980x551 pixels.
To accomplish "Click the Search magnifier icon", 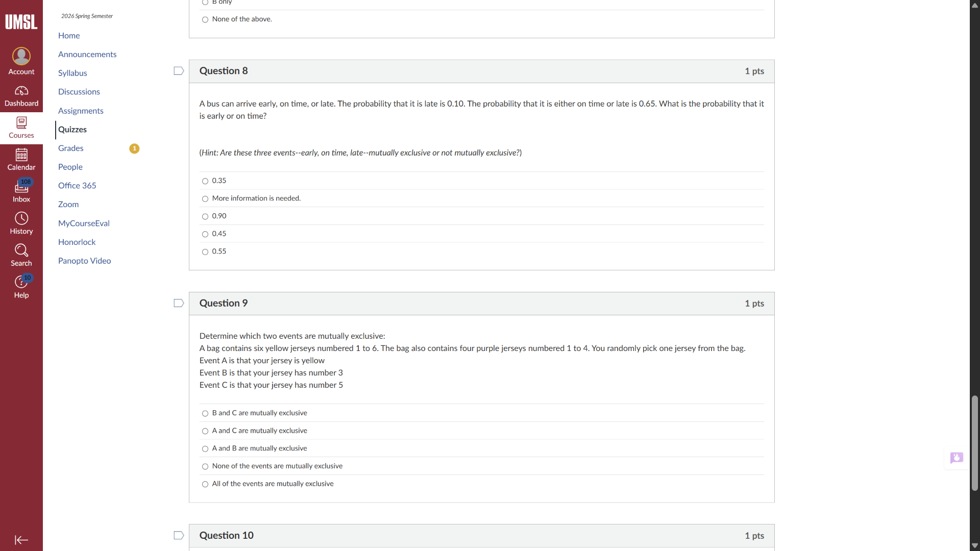I will click(21, 251).
